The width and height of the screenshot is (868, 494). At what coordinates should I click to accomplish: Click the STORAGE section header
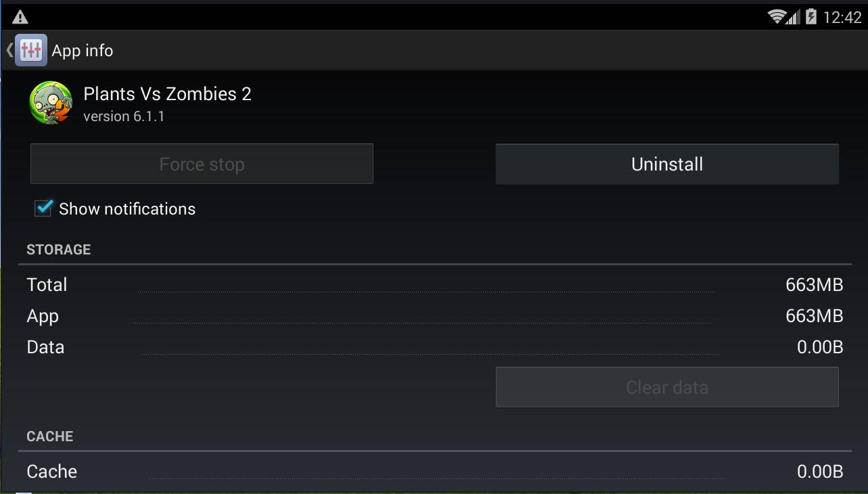pyautogui.click(x=59, y=250)
